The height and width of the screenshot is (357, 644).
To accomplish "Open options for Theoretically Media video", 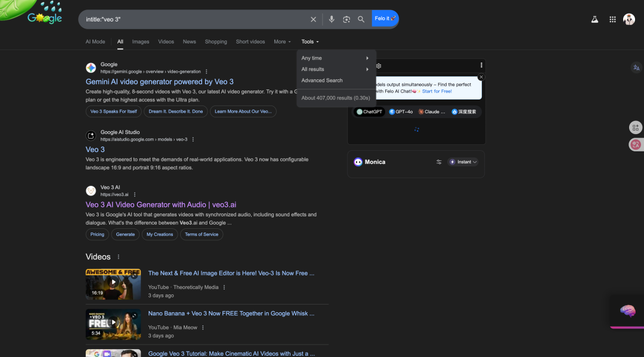I will pyautogui.click(x=224, y=287).
